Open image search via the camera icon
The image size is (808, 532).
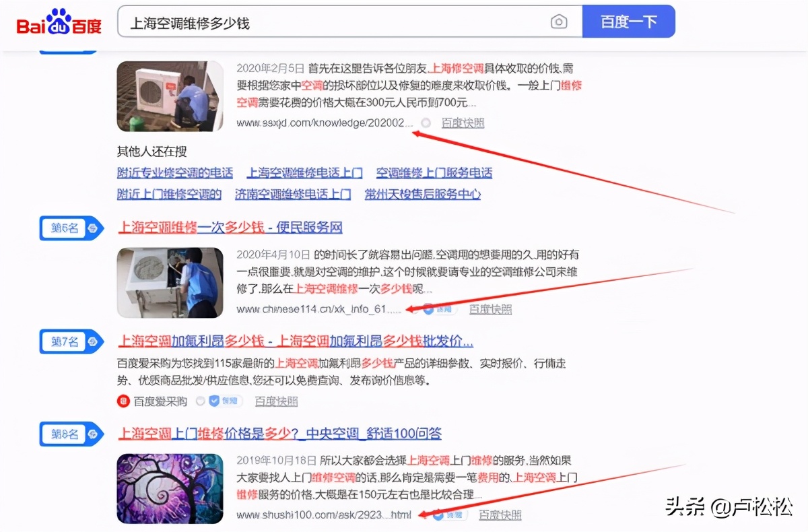(559, 22)
